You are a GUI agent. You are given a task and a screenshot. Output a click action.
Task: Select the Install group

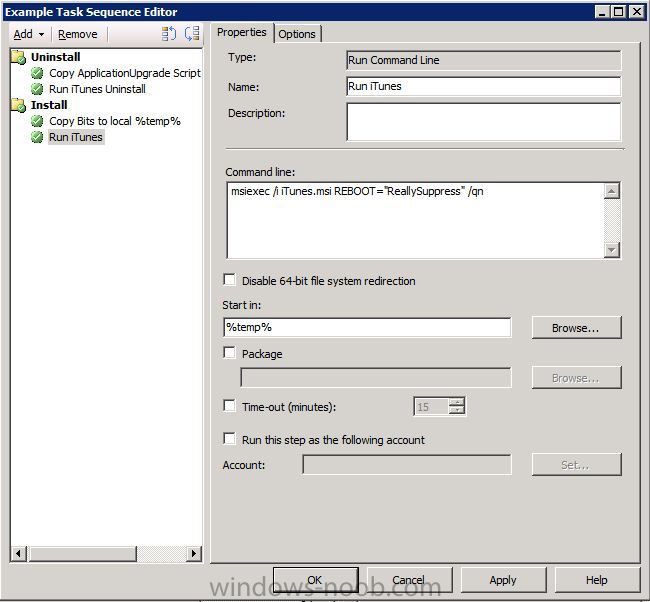49,105
